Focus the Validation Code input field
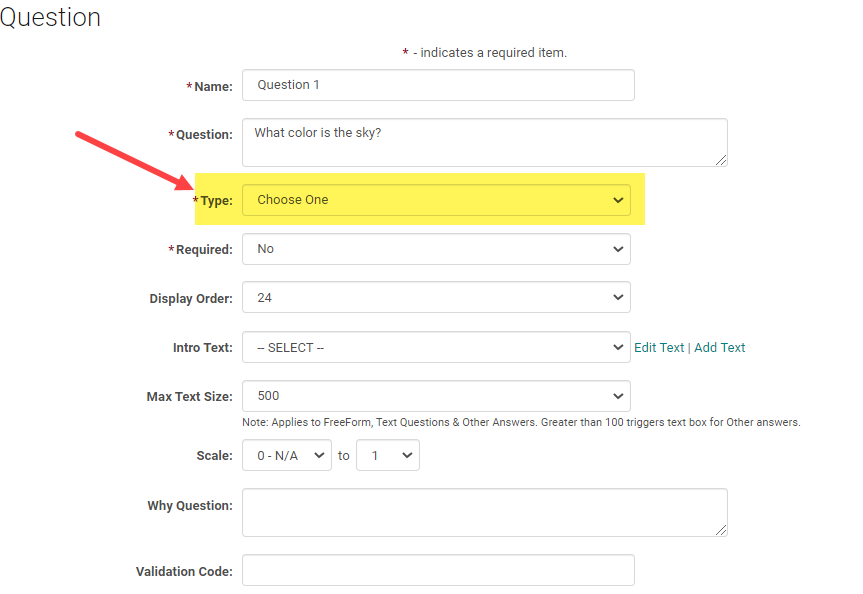Image resolution: width=863 pixels, height=594 pixels. coord(437,570)
